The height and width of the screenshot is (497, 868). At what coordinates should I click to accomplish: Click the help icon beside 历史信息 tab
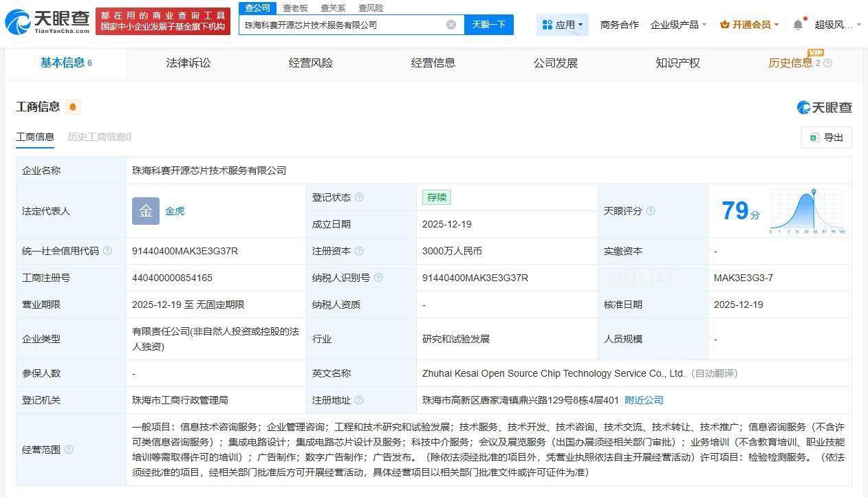tap(827, 63)
